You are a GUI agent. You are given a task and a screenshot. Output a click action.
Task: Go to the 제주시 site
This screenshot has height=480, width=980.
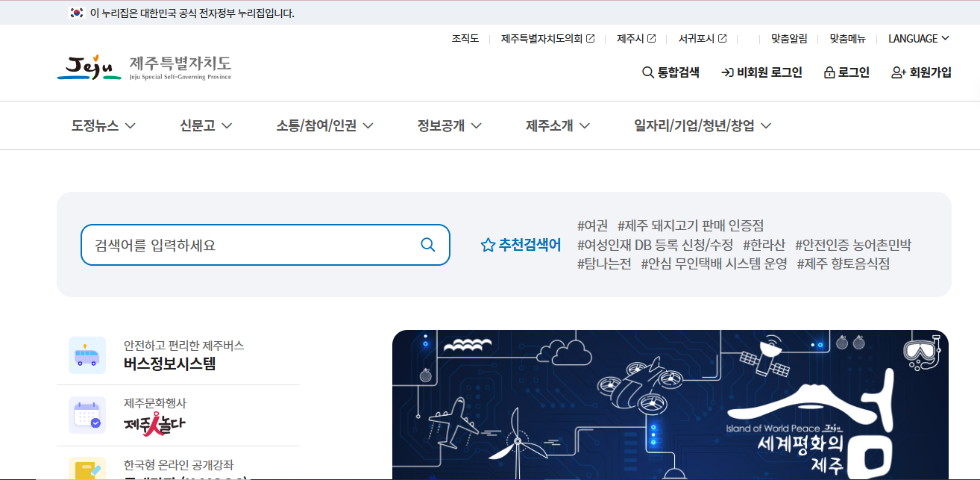[x=636, y=39]
